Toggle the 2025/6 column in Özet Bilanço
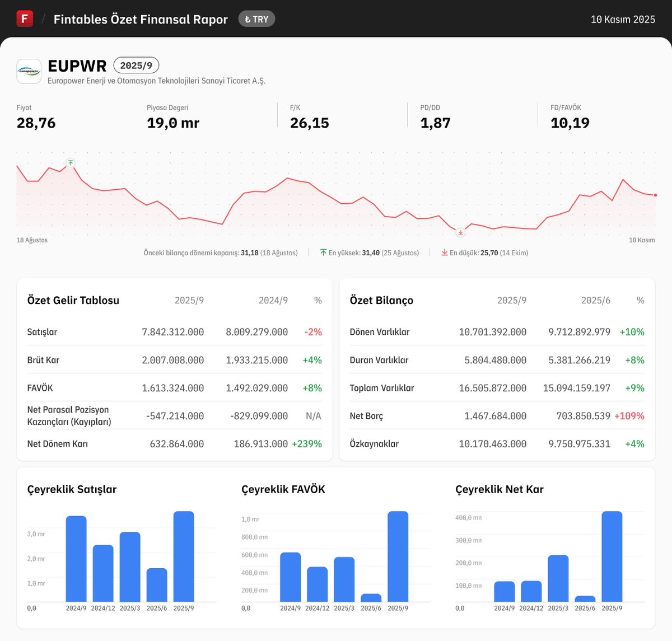The width and height of the screenshot is (672, 641). (x=595, y=300)
